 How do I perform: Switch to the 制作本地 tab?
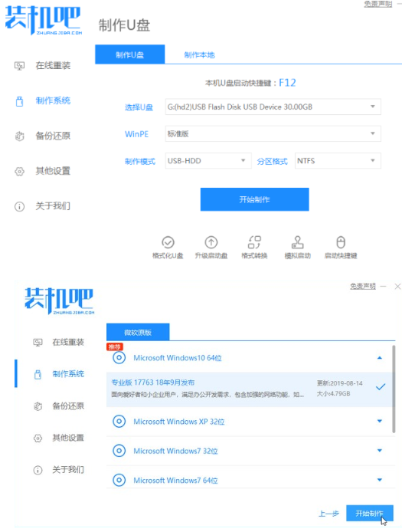click(199, 54)
